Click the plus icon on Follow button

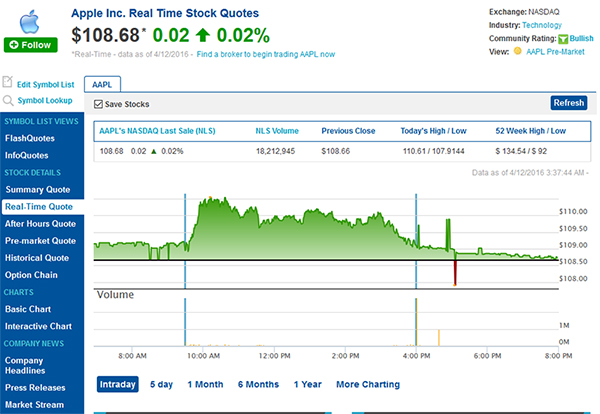point(14,45)
